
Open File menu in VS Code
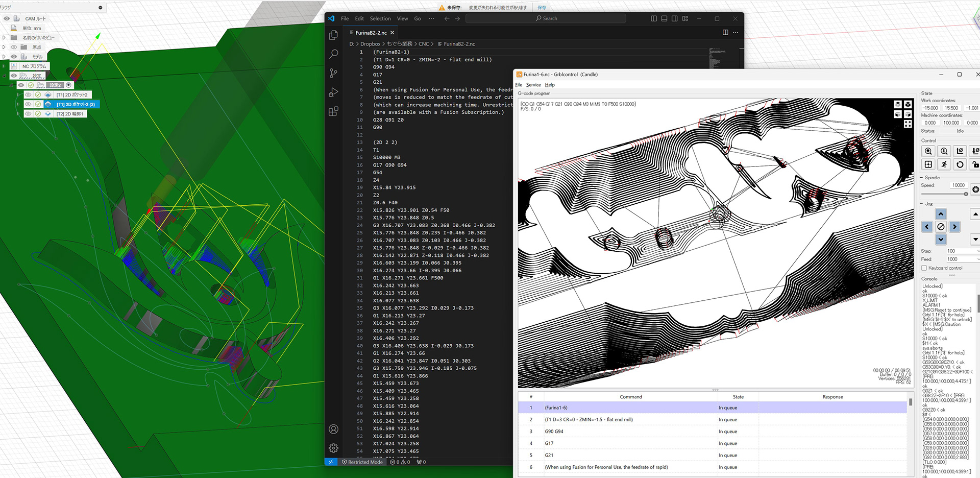coord(345,18)
